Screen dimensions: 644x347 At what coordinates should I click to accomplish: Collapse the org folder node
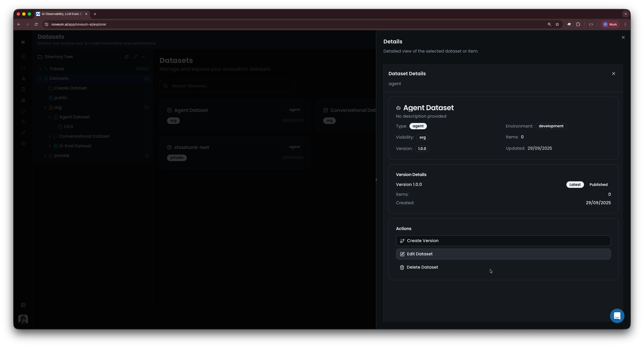[45, 107]
